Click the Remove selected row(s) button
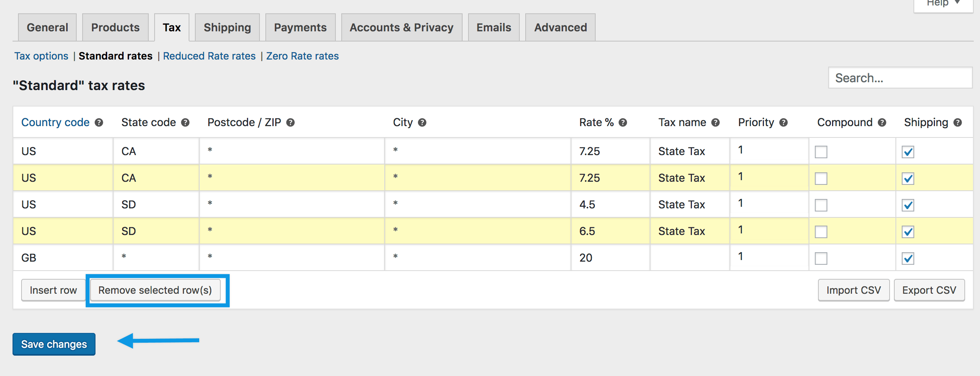The height and width of the screenshot is (376, 980). click(x=155, y=290)
